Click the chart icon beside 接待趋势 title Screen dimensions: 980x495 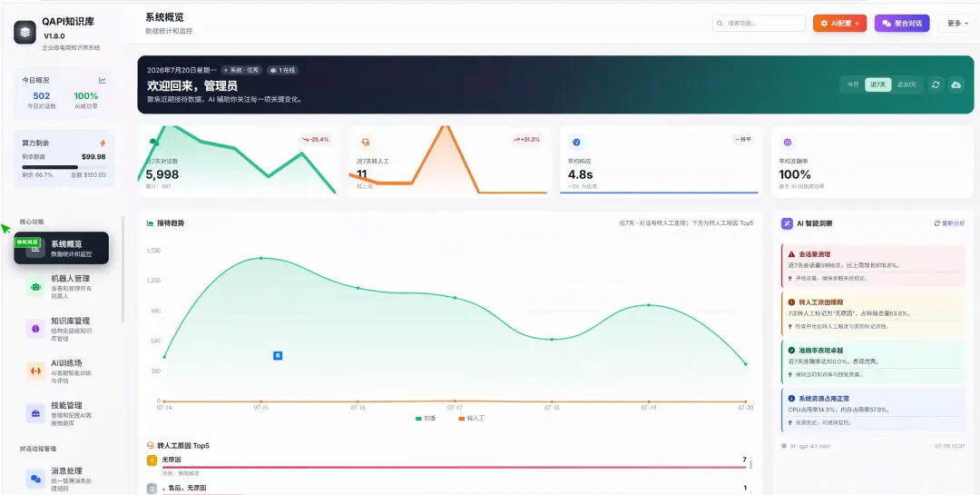(150, 223)
